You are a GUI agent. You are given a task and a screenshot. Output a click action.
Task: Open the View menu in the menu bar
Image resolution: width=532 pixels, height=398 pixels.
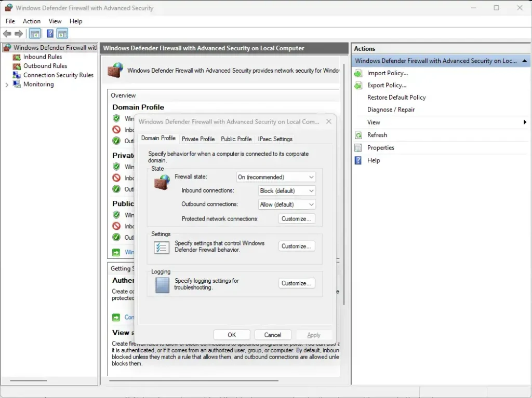[x=55, y=21]
